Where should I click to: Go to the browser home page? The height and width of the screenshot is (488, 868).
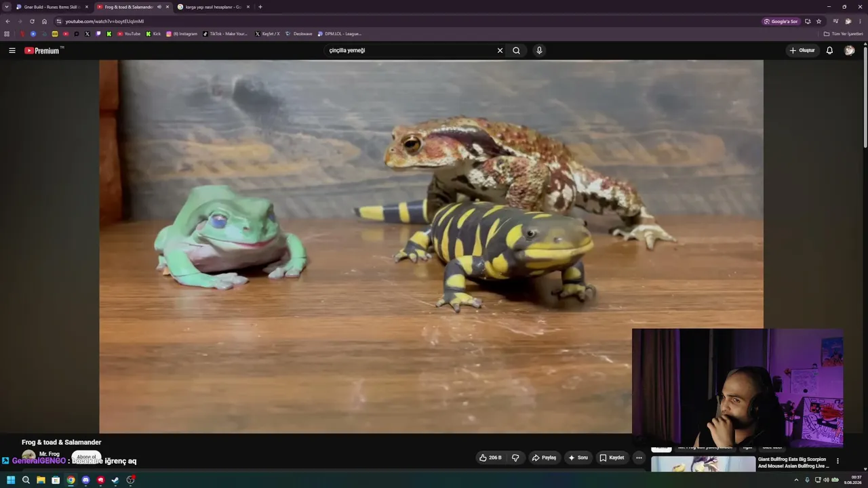tap(44, 21)
